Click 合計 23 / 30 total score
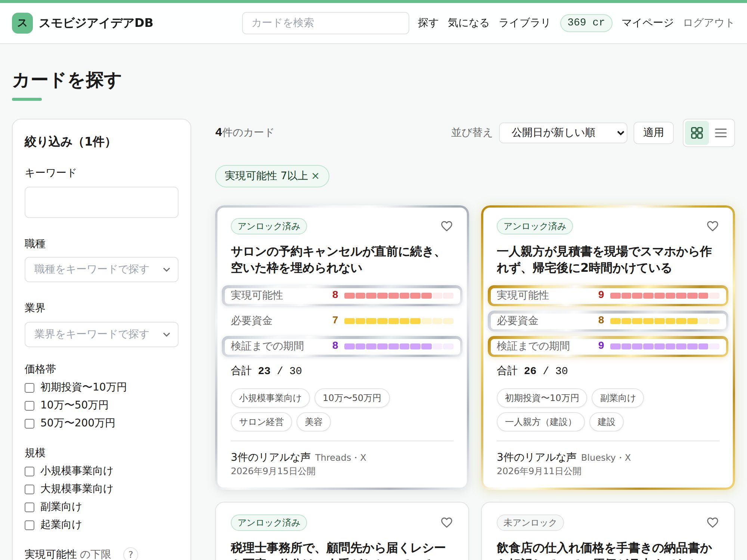This screenshot has height=560, width=747. click(266, 371)
